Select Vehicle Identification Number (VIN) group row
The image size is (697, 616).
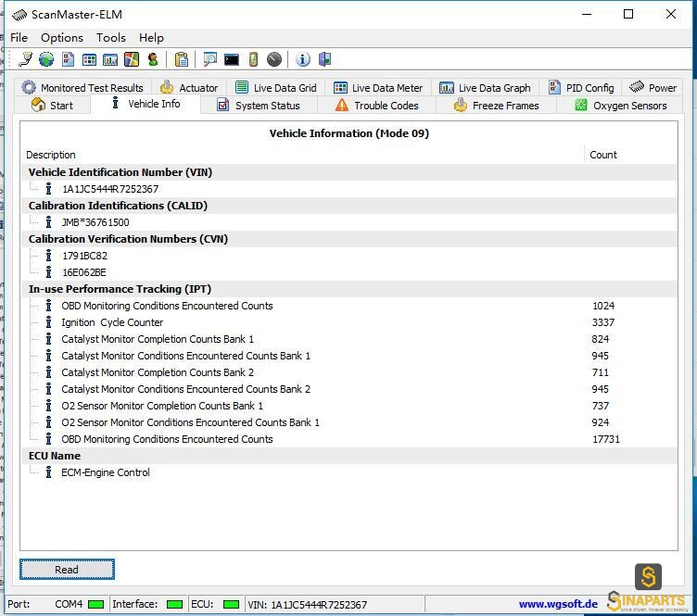348,172
